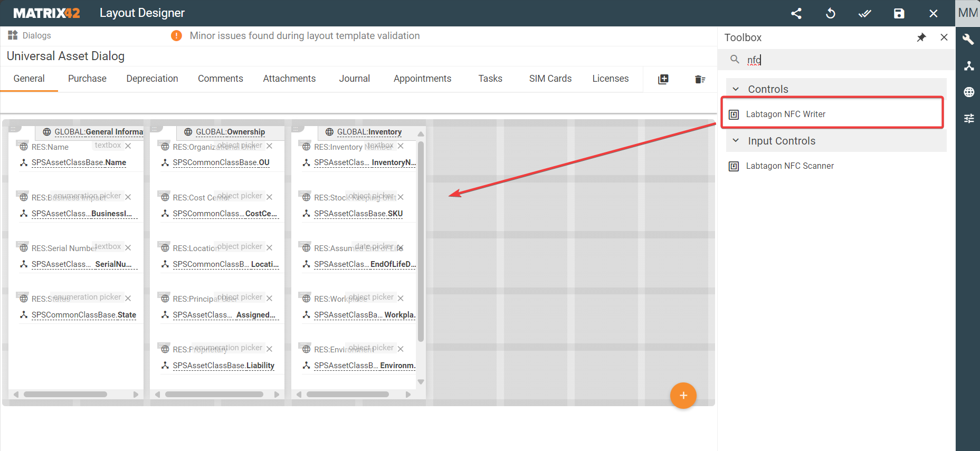This screenshot has height=451, width=980.
Task: Click the share icon in header
Action: [x=796, y=14]
